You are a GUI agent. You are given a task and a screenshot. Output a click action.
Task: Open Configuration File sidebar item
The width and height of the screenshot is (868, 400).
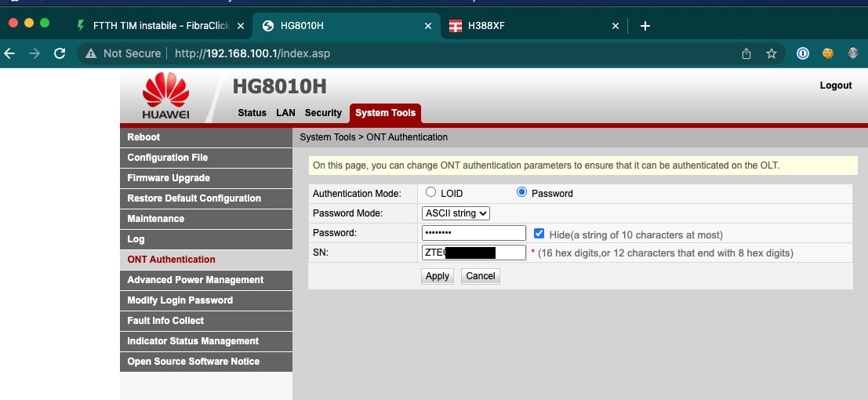206,158
